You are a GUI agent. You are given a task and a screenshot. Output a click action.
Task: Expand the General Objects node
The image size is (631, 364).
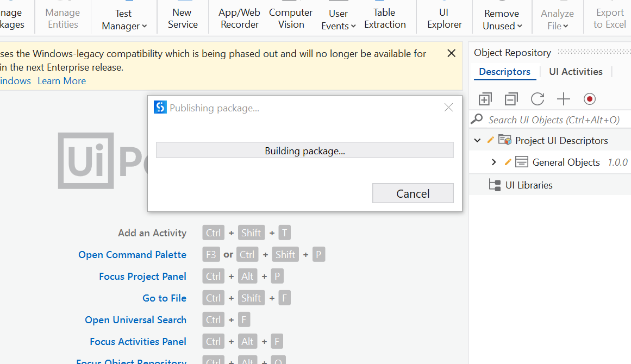[x=493, y=162]
